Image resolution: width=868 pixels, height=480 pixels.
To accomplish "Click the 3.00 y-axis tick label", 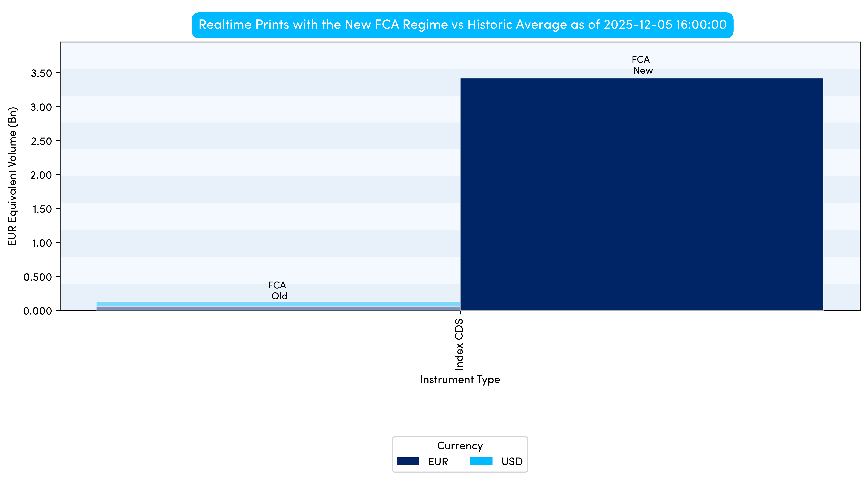I will [41, 107].
